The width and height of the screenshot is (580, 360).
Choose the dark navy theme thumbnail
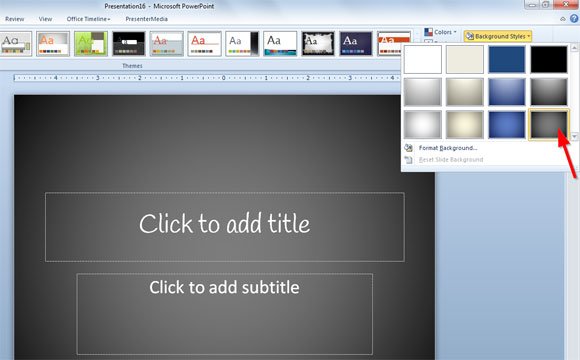coord(356,44)
